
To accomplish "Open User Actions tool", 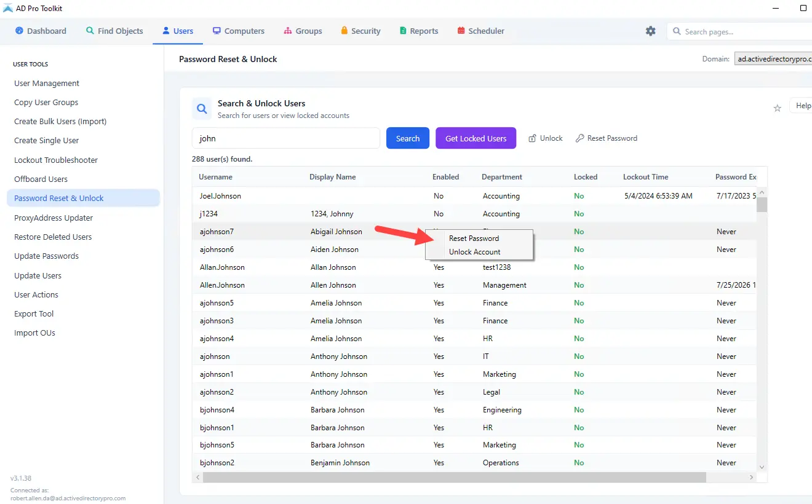I will tap(36, 294).
